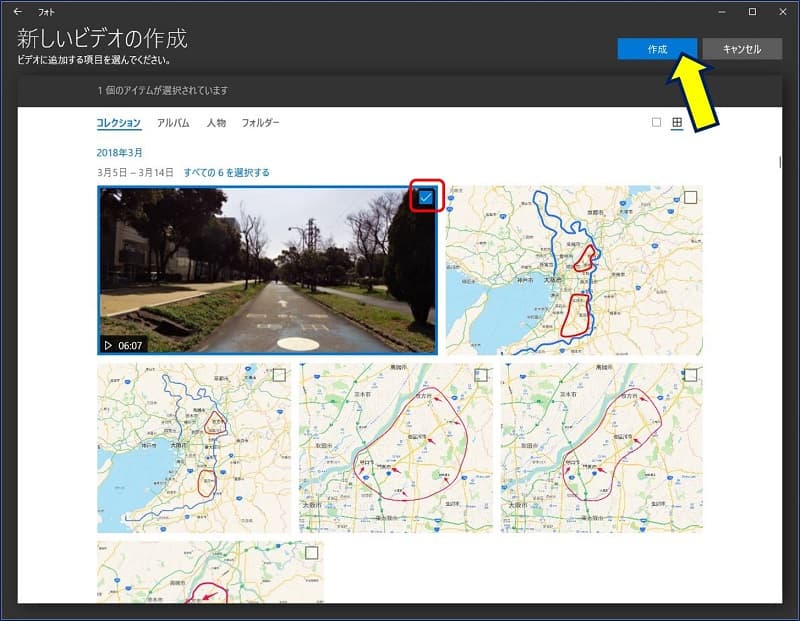Select checkbox on second-row middle map
This screenshot has width=800, height=621.
481,375
